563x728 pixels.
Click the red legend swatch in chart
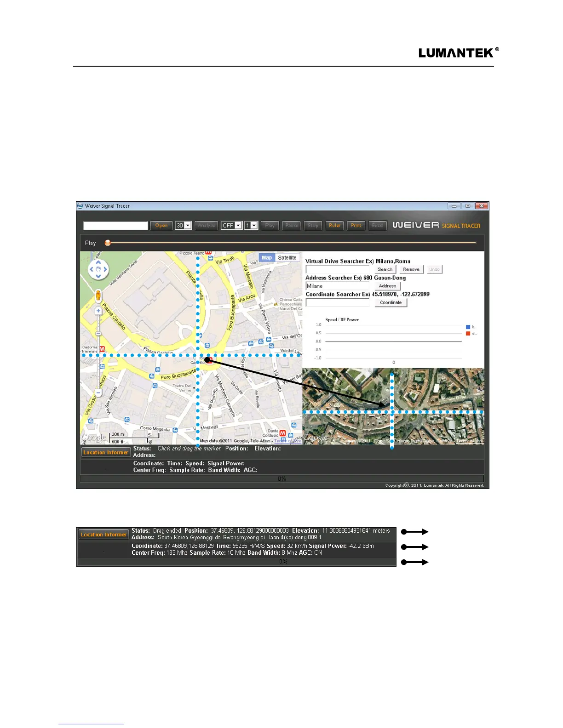468,334
